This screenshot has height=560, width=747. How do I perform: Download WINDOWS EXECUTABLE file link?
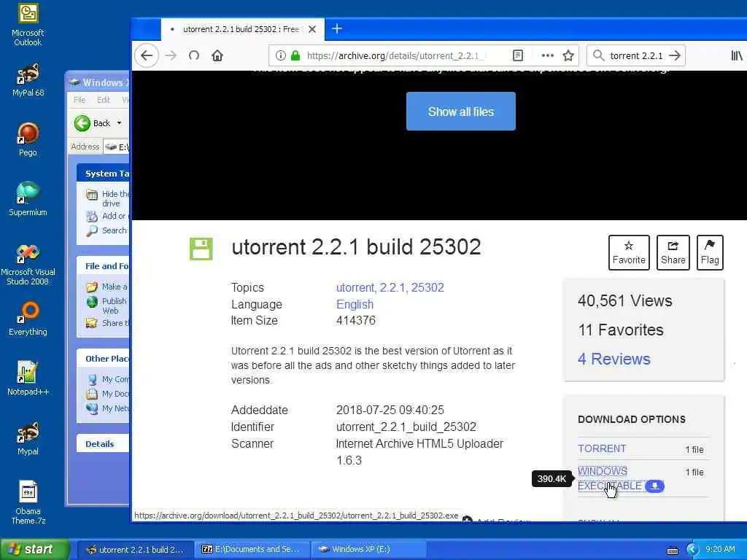610,478
